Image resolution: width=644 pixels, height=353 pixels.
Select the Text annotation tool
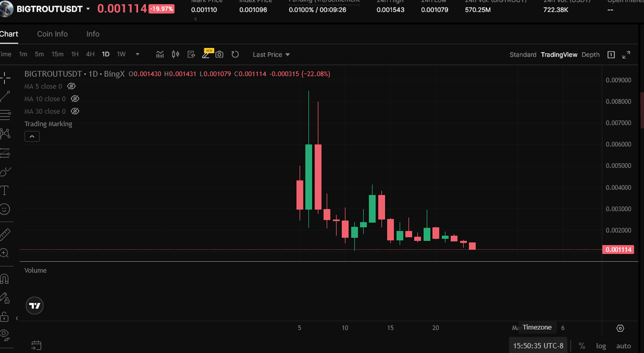click(4, 190)
